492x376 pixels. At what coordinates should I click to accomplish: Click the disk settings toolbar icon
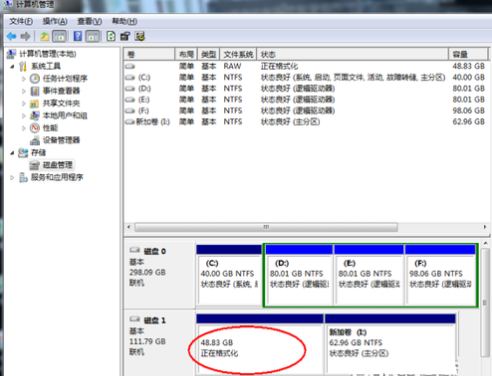point(140,36)
